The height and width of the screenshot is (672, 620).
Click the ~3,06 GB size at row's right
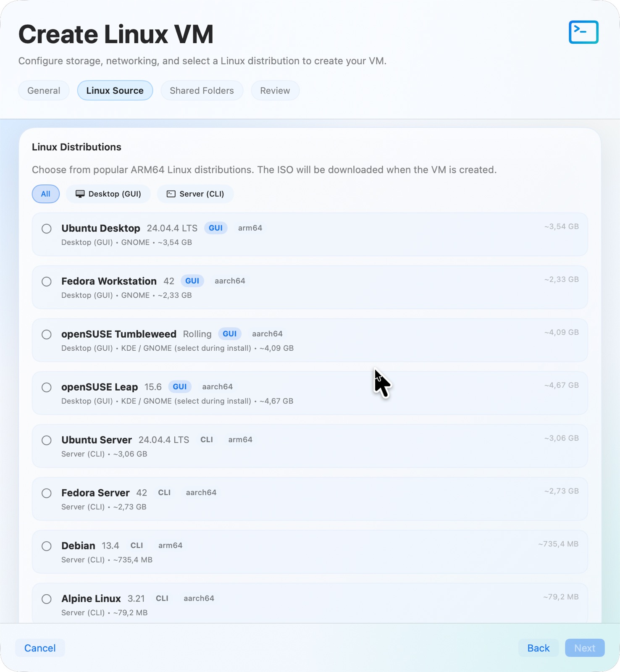[561, 438]
